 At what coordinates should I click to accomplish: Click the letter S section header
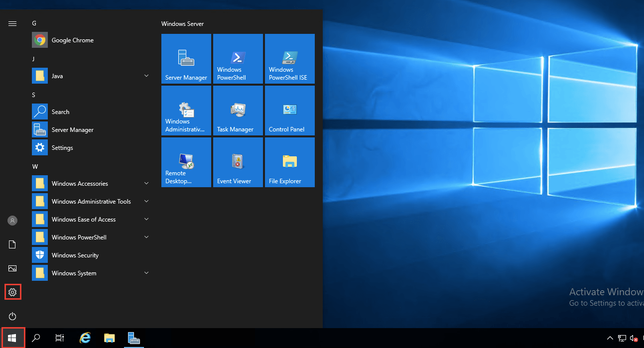point(34,95)
